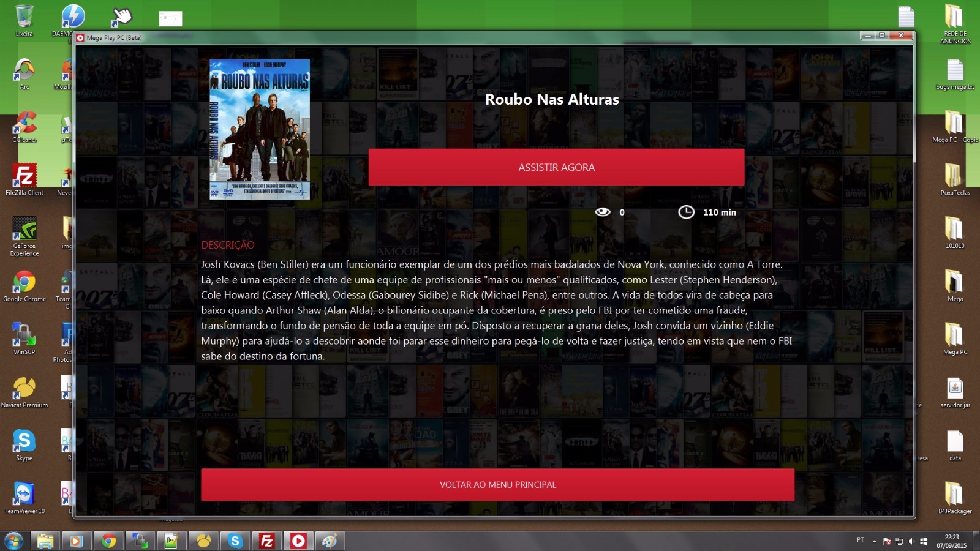Select the FileZilla Client desktop icon
The width and height of the screenshot is (980, 551).
tap(24, 179)
